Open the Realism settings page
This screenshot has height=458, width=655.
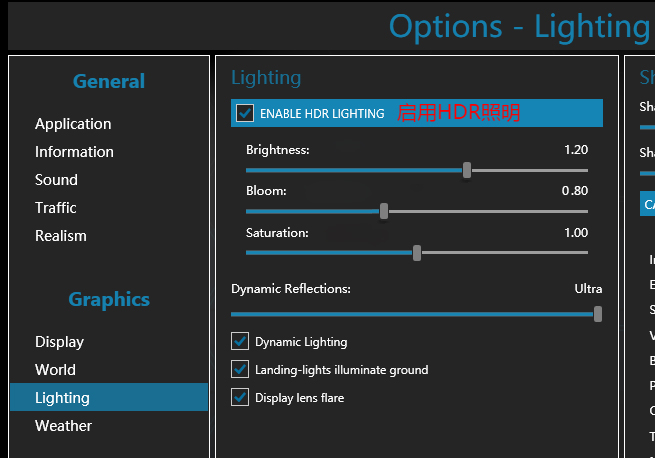[x=61, y=236]
